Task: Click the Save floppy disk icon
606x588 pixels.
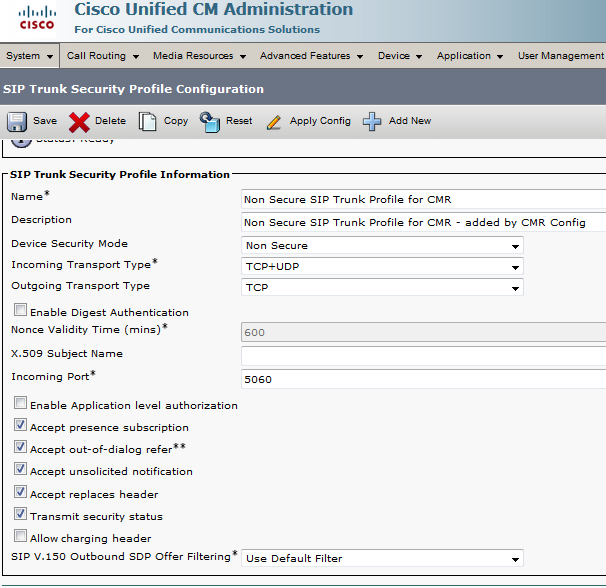Action: tap(17, 122)
